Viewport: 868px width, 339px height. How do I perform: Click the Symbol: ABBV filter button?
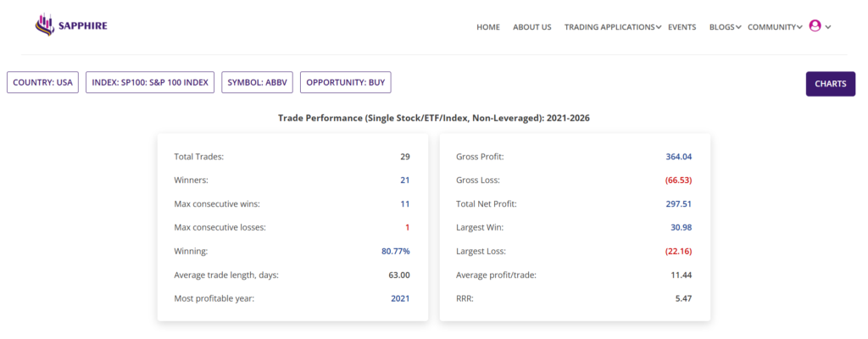click(258, 83)
